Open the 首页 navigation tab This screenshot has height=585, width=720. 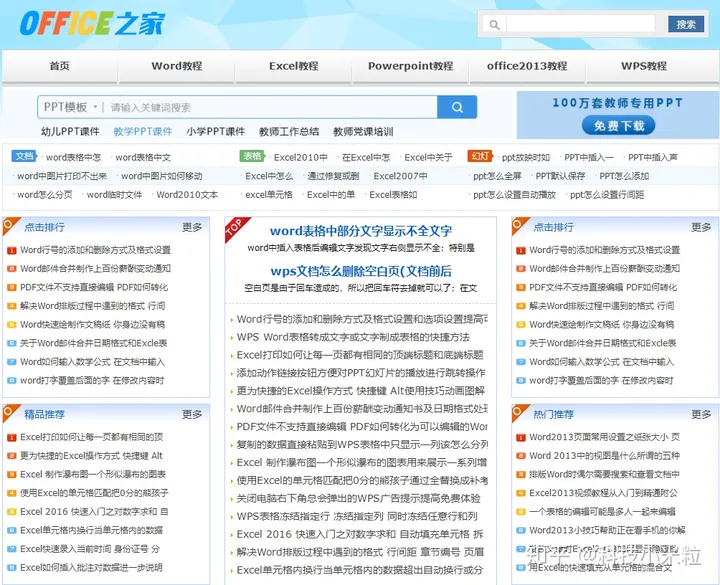(x=60, y=66)
